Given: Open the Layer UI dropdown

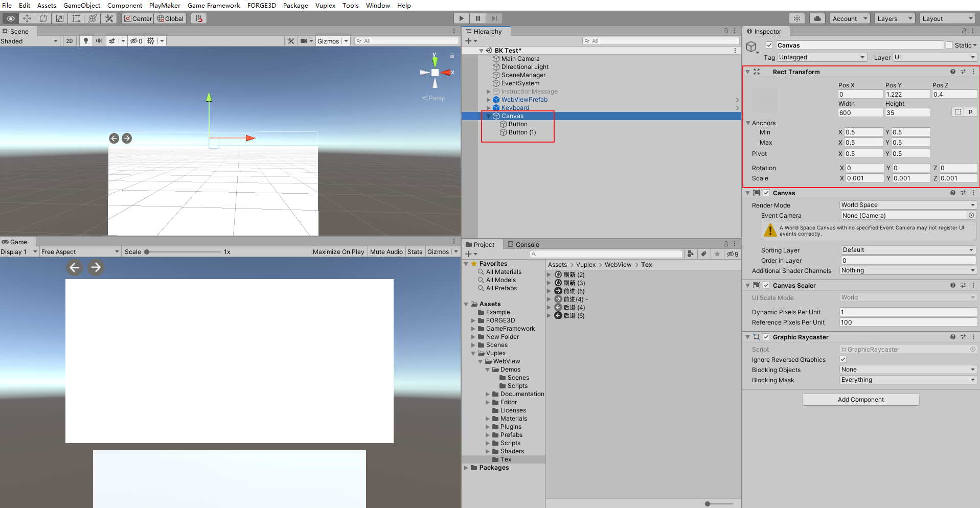Looking at the screenshot, I should point(935,57).
